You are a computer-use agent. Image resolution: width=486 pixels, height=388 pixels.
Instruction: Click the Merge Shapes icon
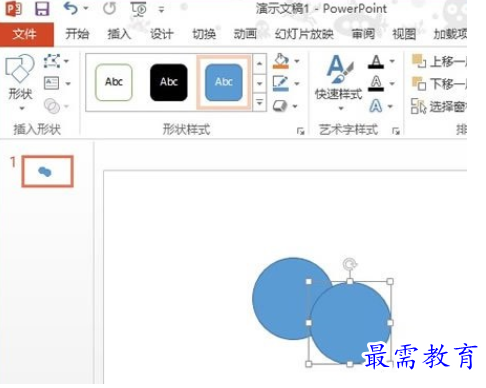52,106
